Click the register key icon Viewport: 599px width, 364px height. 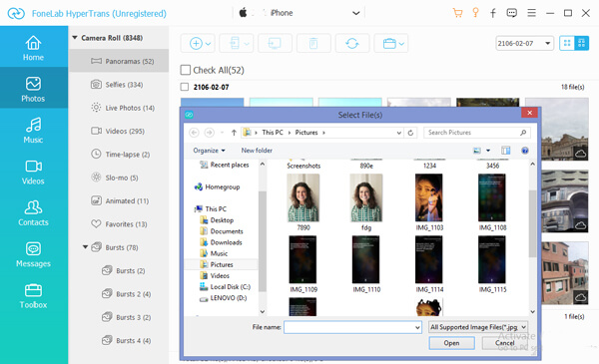[x=475, y=13]
